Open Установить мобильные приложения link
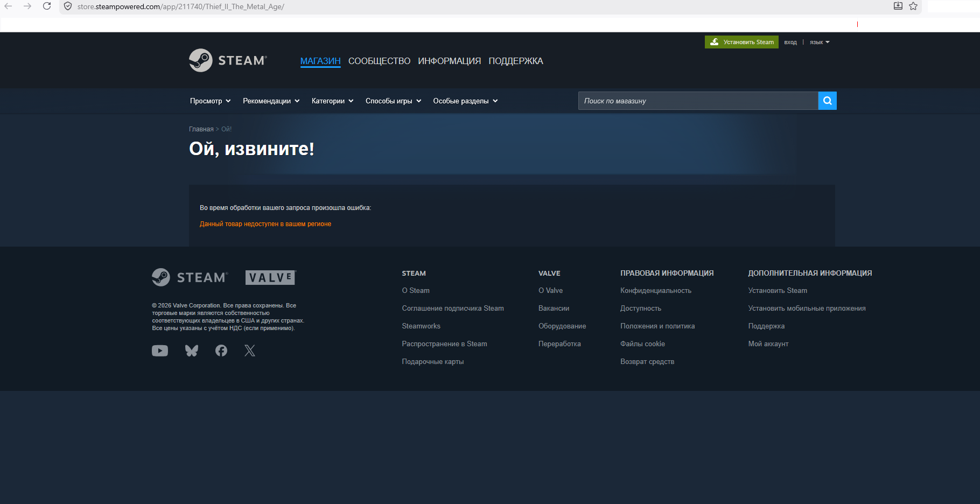 tap(807, 308)
